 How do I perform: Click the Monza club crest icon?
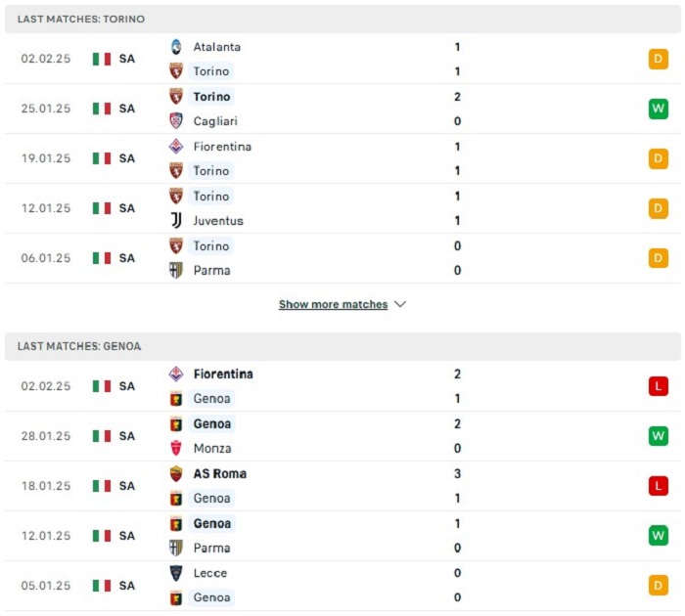(x=176, y=449)
